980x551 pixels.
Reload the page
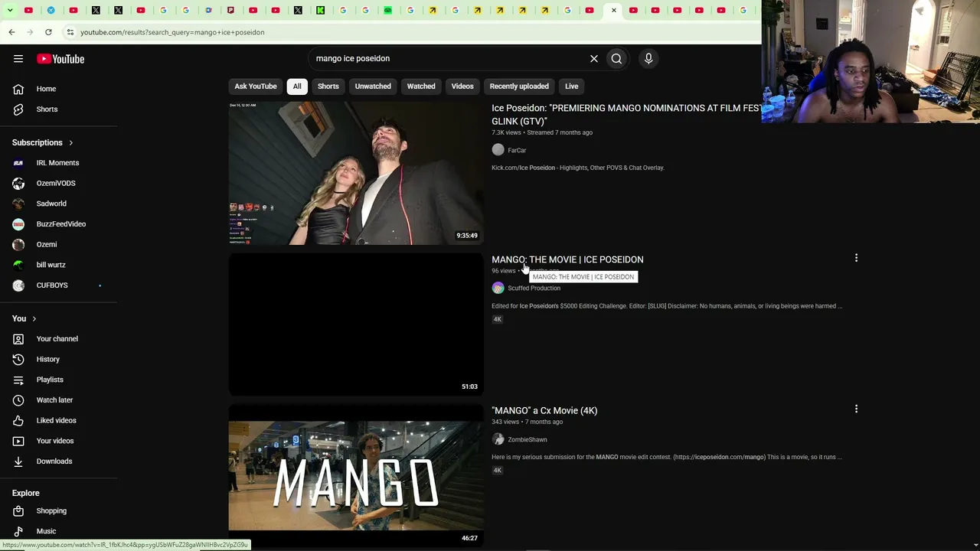click(x=48, y=32)
